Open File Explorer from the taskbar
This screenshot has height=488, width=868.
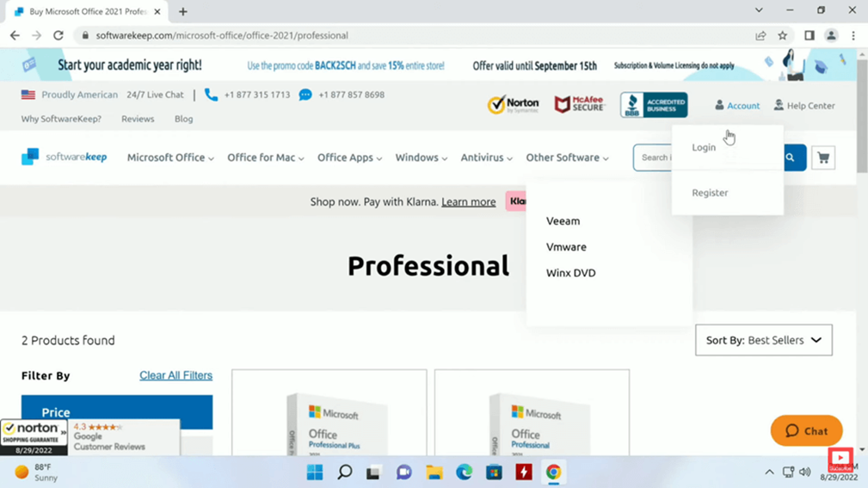point(434,473)
